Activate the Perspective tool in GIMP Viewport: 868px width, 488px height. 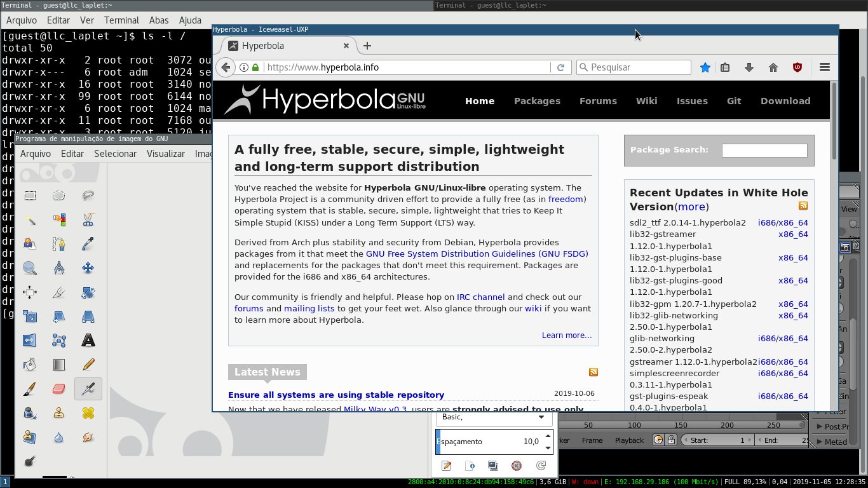[88, 316]
